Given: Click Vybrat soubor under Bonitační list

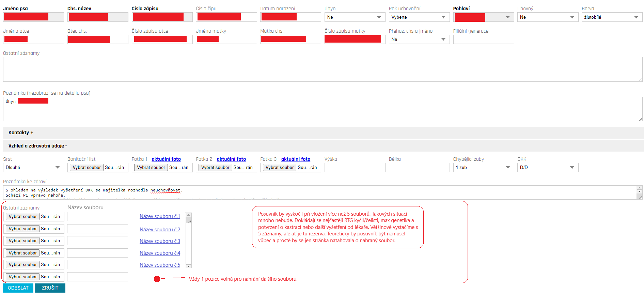Looking at the screenshot, I should [87, 167].
